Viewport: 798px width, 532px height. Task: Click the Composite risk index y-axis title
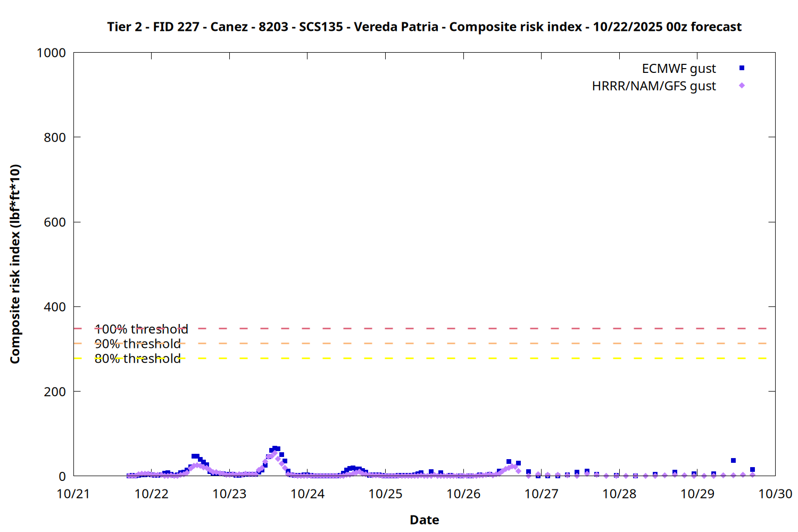(x=15, y=264)
